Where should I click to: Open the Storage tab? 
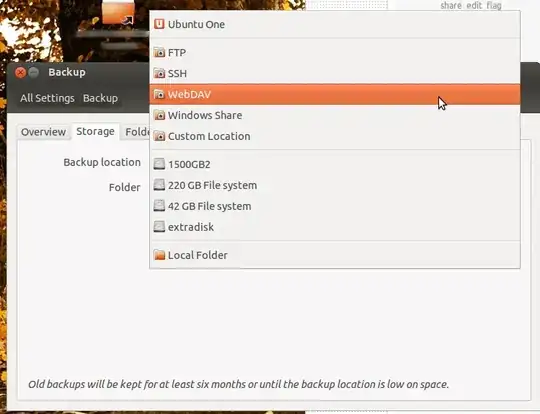[x=95, y=131]
